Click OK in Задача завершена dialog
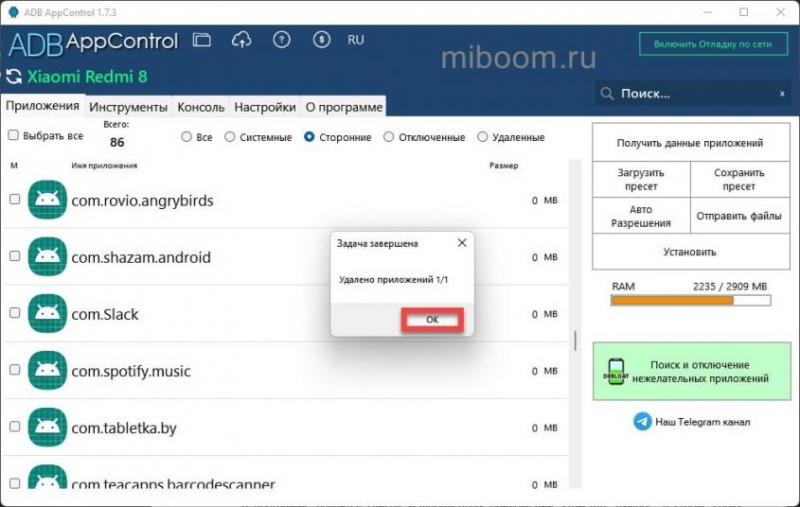Image resolution: width=800 pixels, height=507 pixels. (x=432, y=320)
